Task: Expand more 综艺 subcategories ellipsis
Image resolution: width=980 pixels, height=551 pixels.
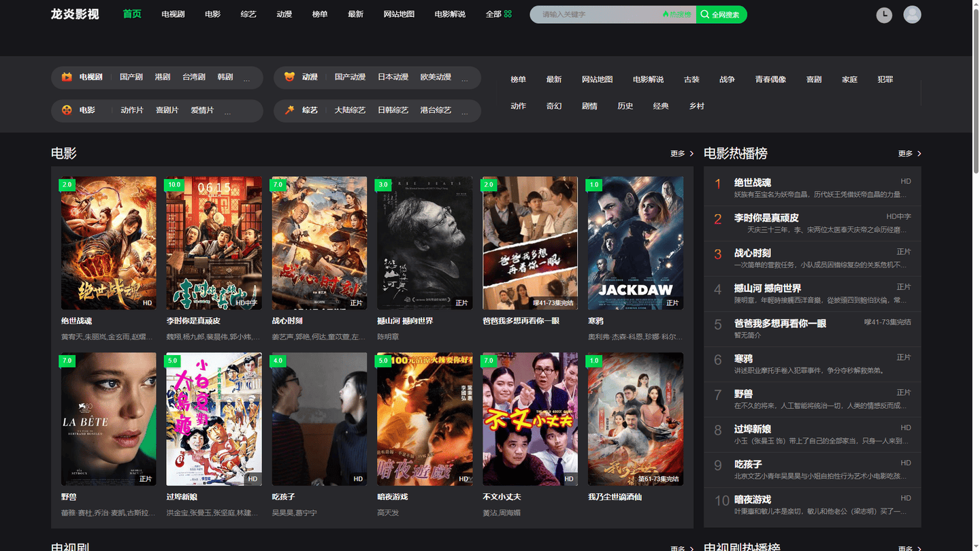Action: pyautogui.click(x=464, y=112)
